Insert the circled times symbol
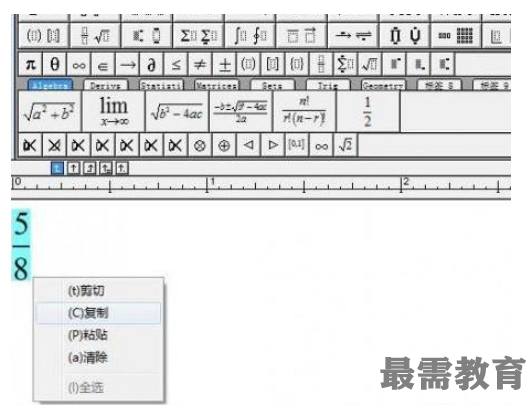 [200, 145]
